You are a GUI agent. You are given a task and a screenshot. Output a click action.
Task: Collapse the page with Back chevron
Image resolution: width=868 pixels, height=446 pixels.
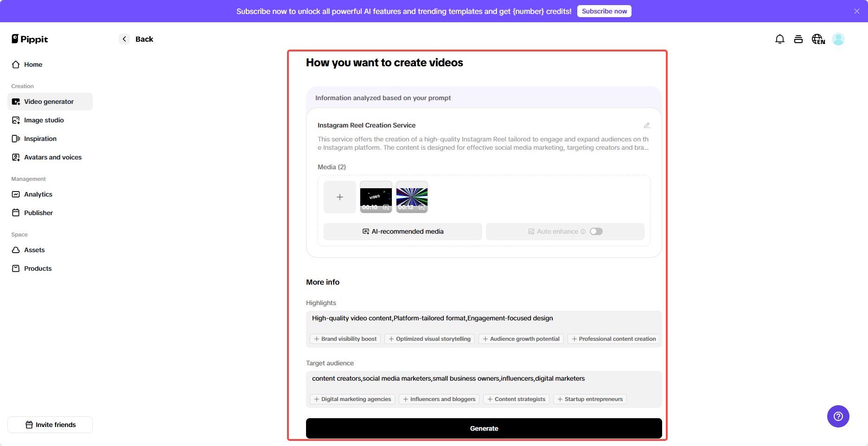tap(124, 39)
